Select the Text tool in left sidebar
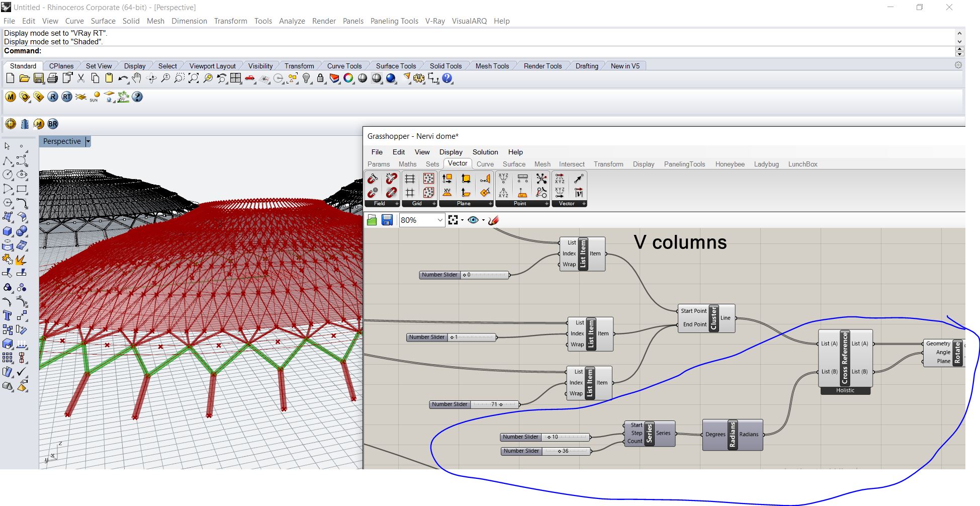This screenshot has width=980, height=506. [8, 315]
